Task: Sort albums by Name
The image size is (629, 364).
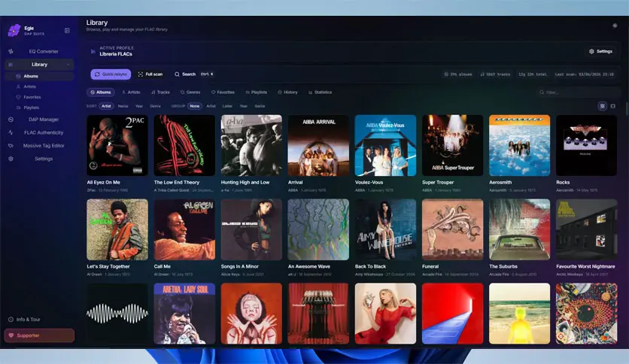Action: 123,106
